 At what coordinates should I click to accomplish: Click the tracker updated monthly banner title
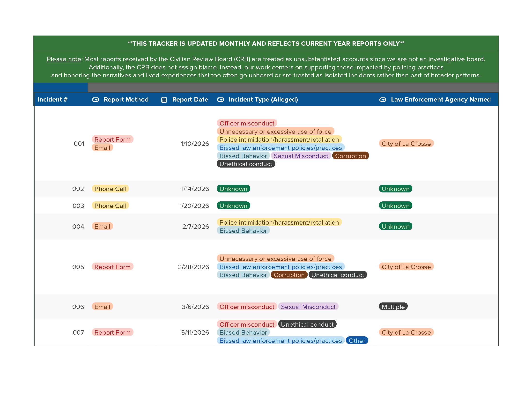(x=266, y=44)
